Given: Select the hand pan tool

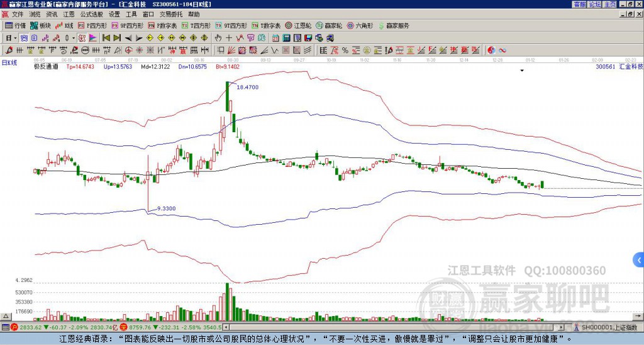Looking at the screenshot, I should click(x=218, y=38).
